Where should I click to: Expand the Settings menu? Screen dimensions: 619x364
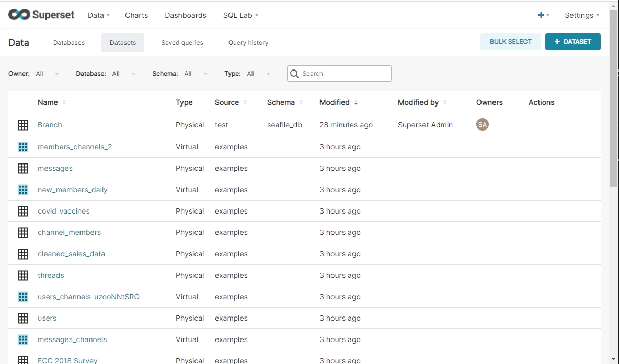[581, 15]
